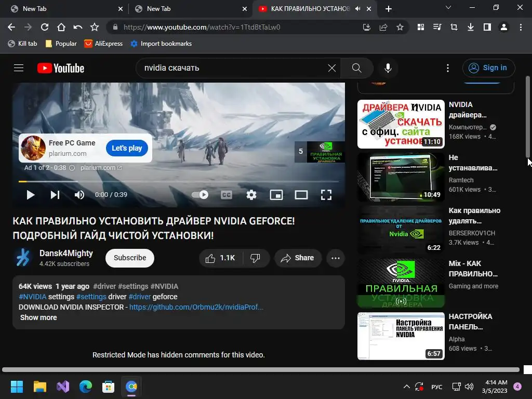The width and height of the screenshot is (532, 399).
Task: Switch to theater mode icon
Action: coord(301,195)
